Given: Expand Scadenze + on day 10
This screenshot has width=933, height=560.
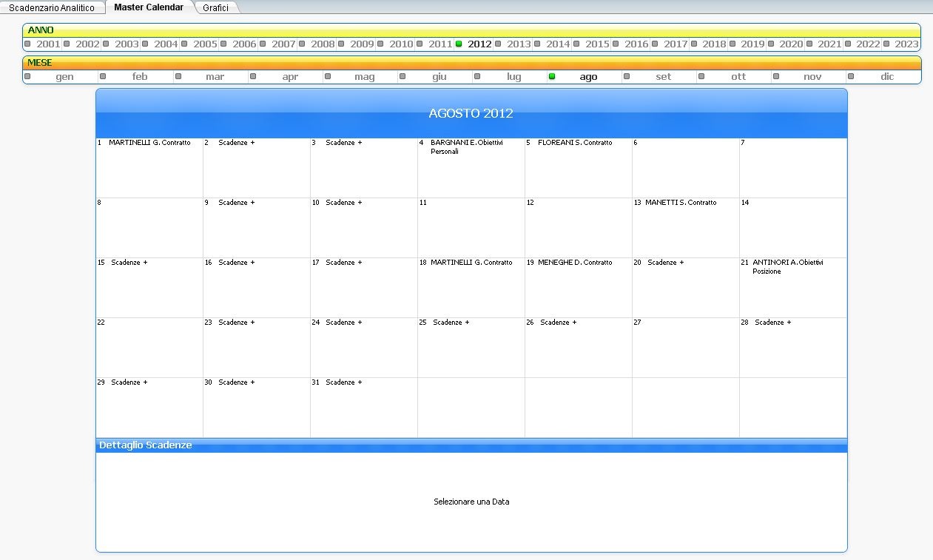Looking at the screenshot, I should [344, 203].
